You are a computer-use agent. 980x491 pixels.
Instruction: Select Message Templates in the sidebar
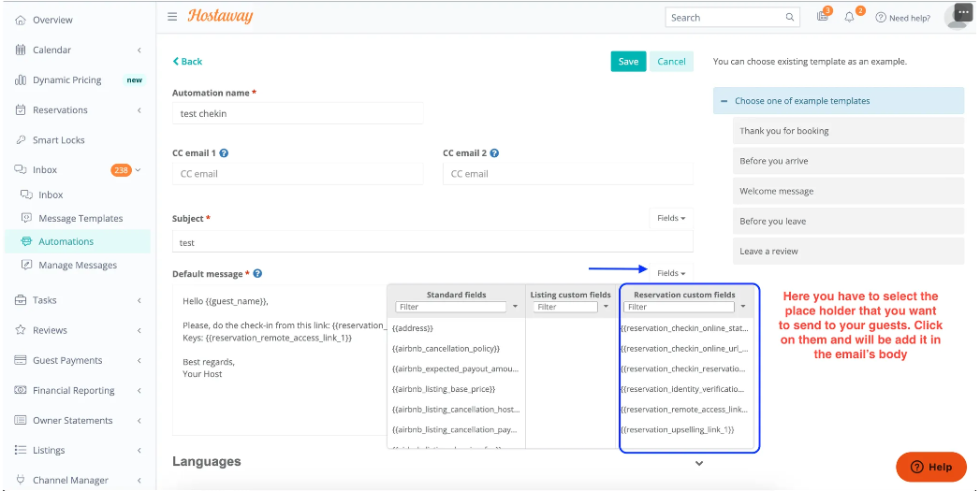tap(80, 219)
